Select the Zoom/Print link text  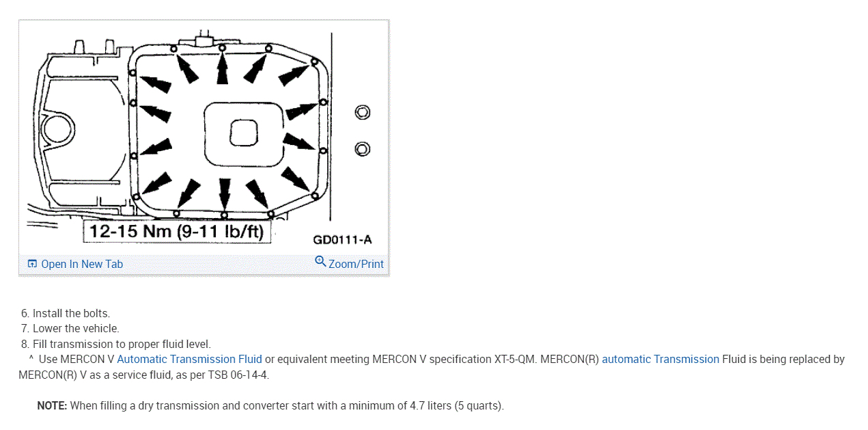[x=356, y=264]
